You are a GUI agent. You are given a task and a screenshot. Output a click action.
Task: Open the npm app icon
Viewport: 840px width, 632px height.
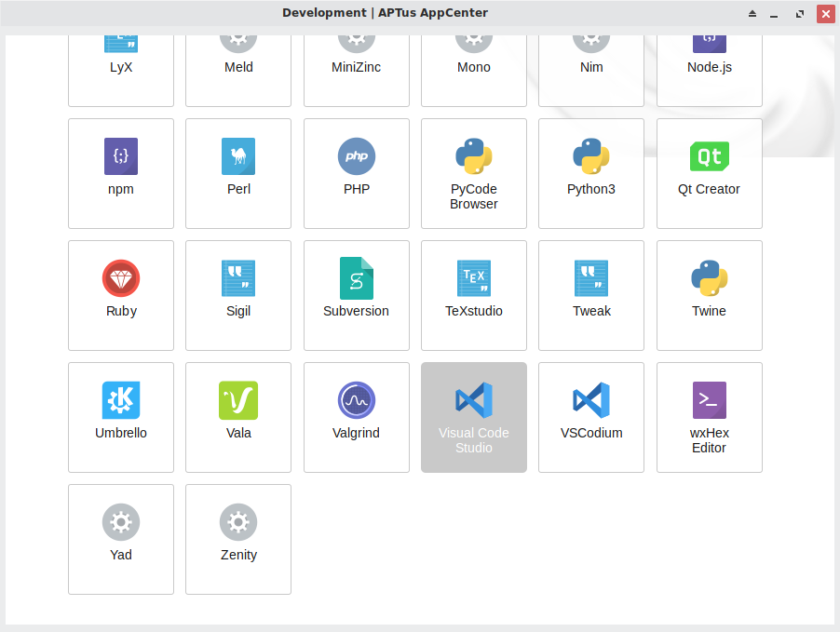pos(121,156)
